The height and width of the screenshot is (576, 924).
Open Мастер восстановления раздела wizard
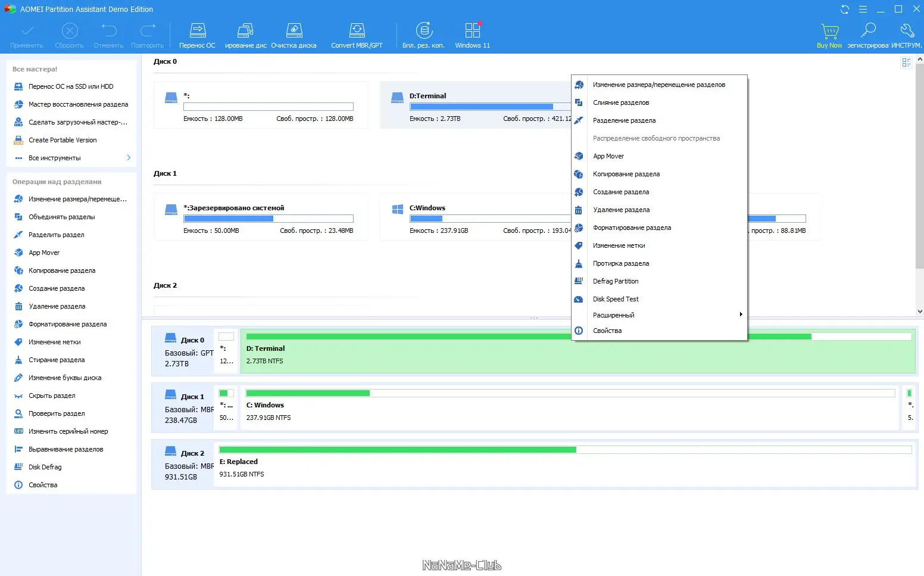click(x=71, y=104)
